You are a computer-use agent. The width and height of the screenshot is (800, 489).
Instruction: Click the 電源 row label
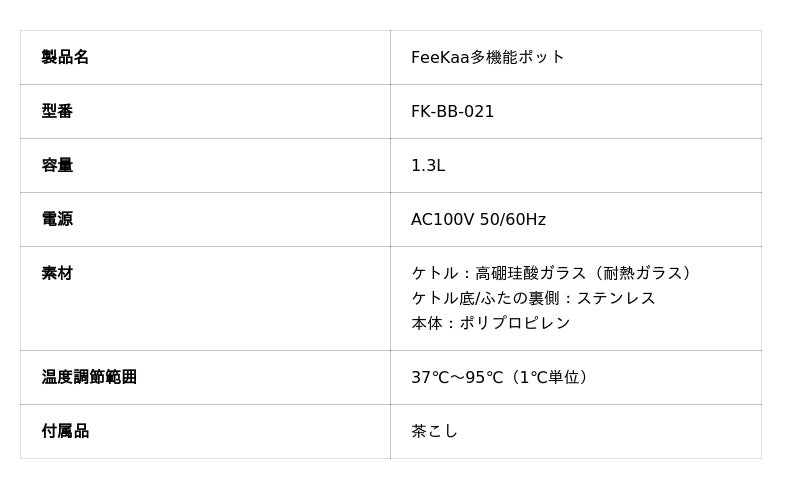tap(57, 219)
